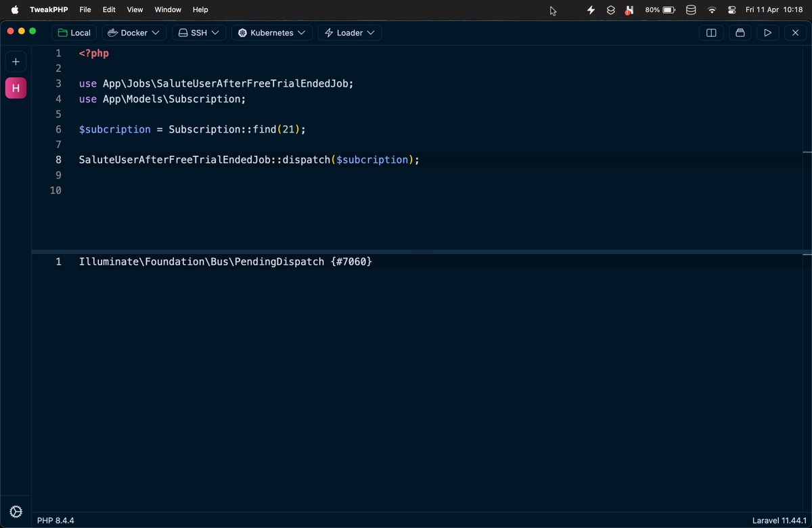This screenshot has height=528, width=812.
Task: Click line number 10 in the editor gutter
Action: [x=55, y=190]
